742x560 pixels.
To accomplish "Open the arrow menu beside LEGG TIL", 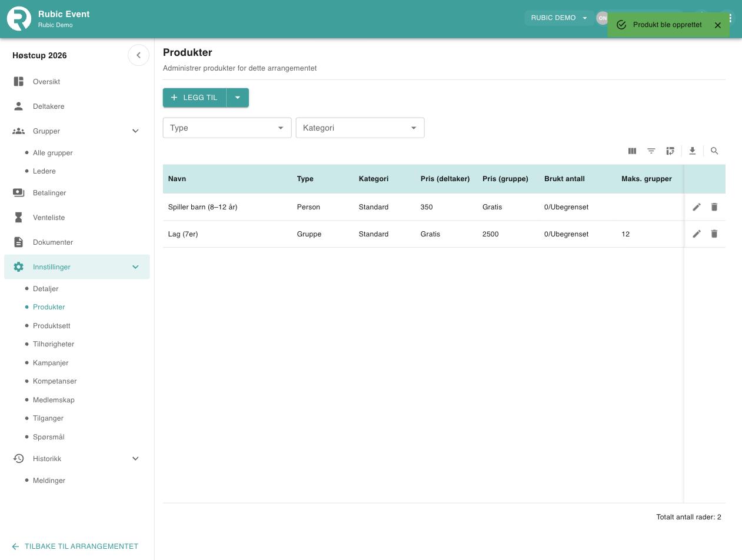I will pos(238,98).
